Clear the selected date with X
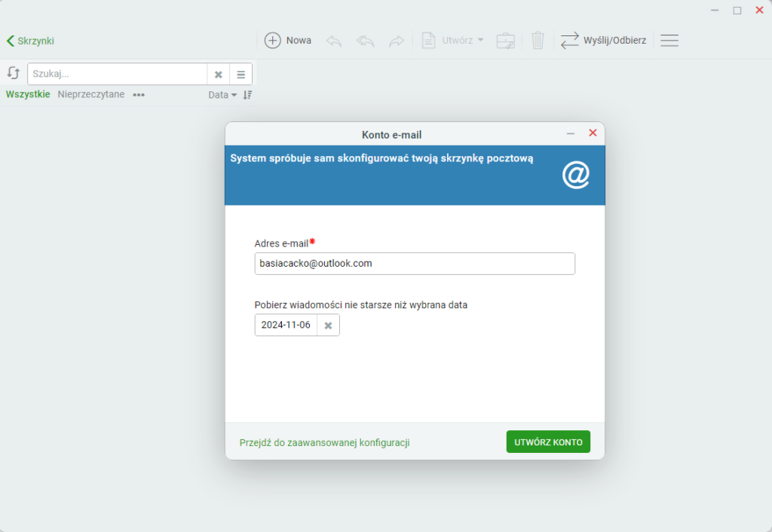The width and height of the screenshot is (772, 532). click(329, 326)
